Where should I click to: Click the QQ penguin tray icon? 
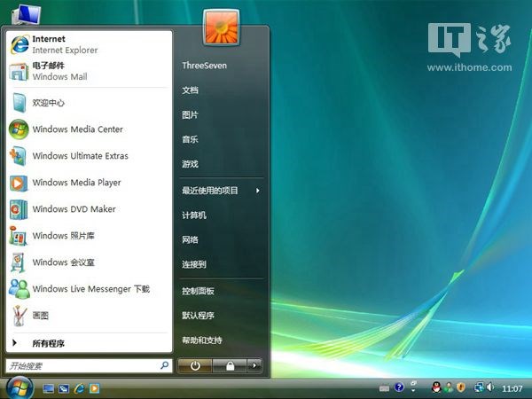pos(436,387)
